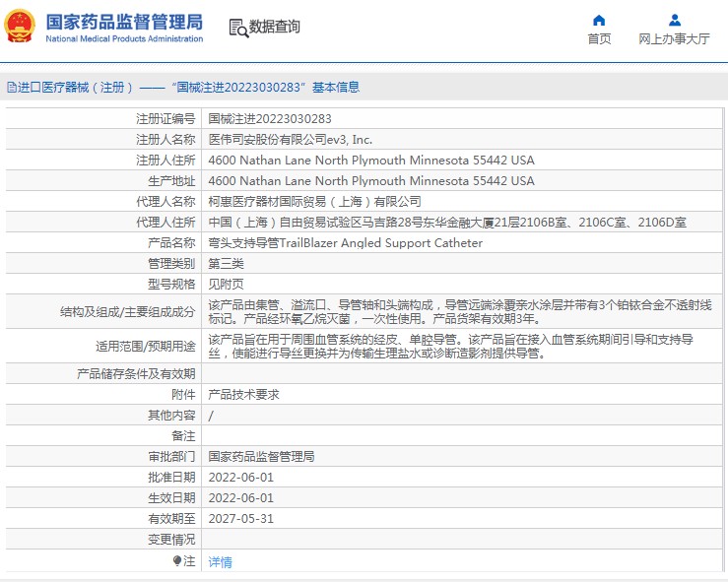Click the 变更情况 row label
The width and height of the screenshot is (728, 582).
171,540
